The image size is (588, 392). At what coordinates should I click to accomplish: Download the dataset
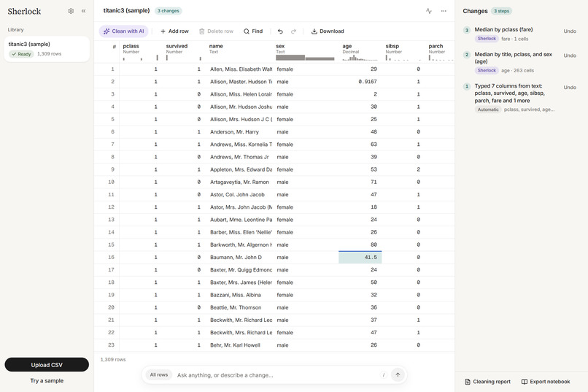click(328, 31)
